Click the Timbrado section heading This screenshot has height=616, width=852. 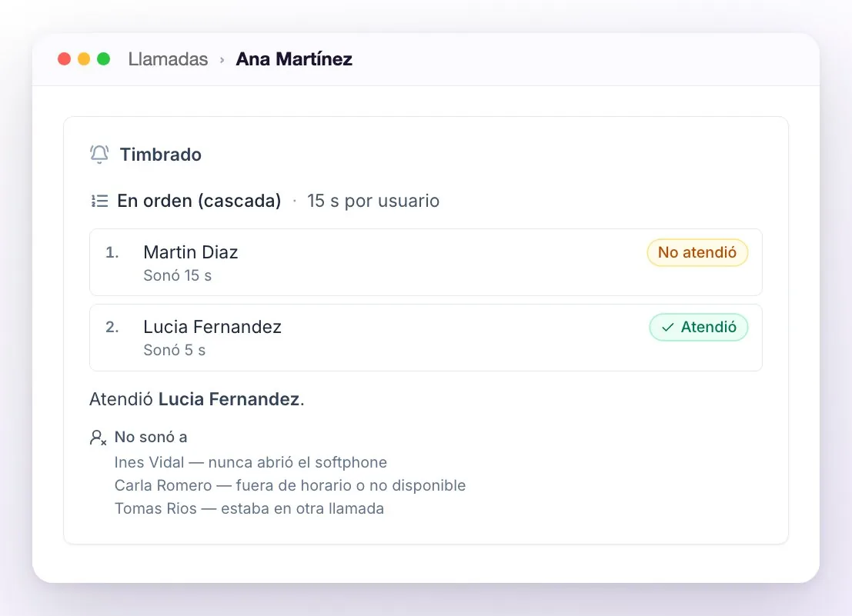click(160, 155)
